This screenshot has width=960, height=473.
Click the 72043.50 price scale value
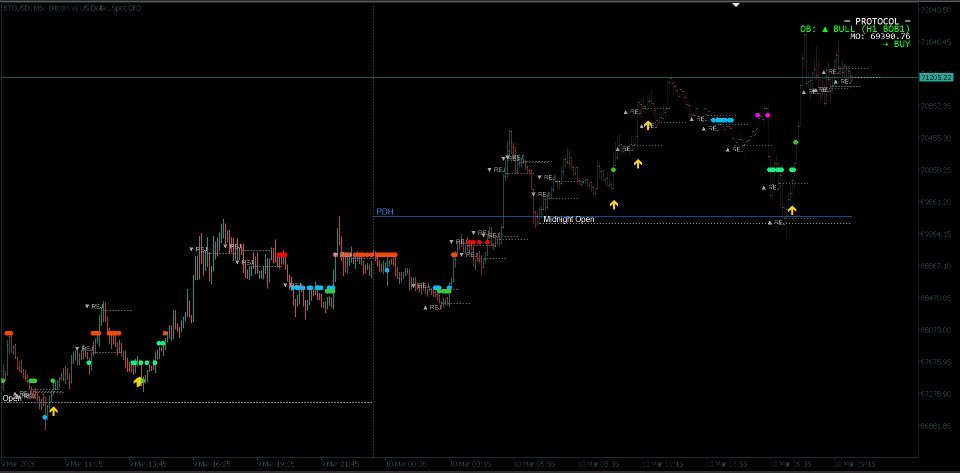point(936,10)
